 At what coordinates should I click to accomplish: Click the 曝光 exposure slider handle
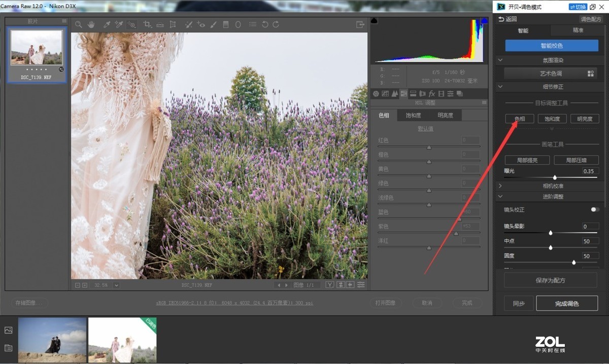pos(555,177)
